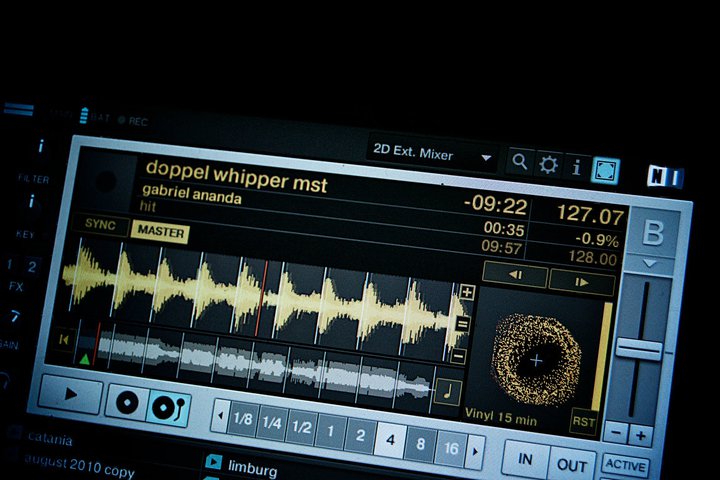
Task: Click the artist name gabriel ananda
Action: [x=191, y=194]
